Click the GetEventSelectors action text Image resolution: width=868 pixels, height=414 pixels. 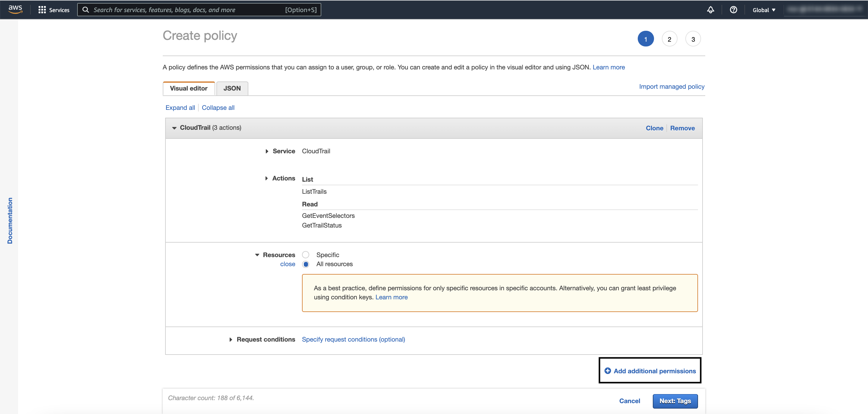pos(328,216)
